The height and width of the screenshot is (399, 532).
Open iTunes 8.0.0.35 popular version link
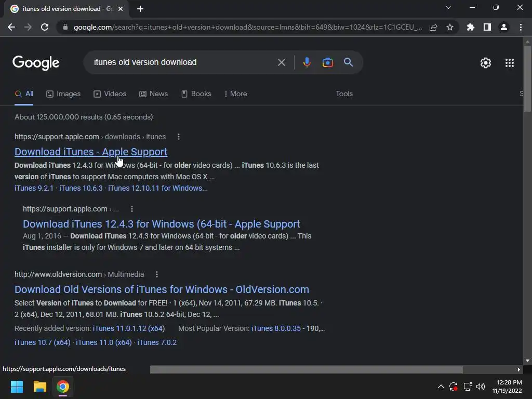click(x=276, y=328)
